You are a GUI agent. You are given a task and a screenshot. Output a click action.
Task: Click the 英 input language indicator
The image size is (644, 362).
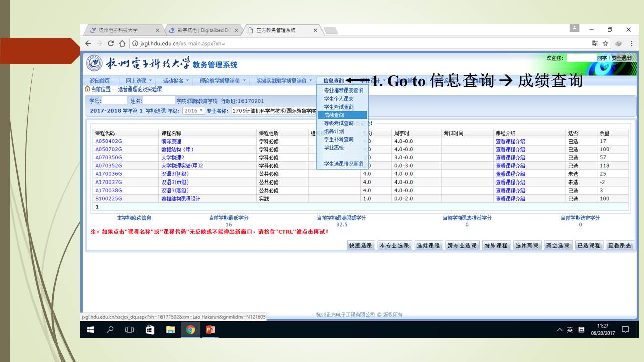coord(570,330)
